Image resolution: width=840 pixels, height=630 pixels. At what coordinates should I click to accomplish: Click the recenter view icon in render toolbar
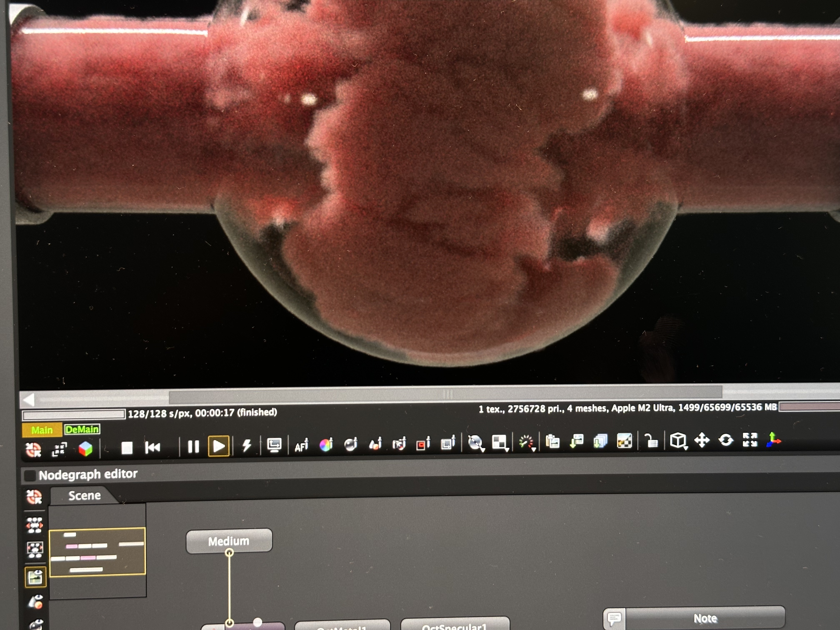(33, 450)
